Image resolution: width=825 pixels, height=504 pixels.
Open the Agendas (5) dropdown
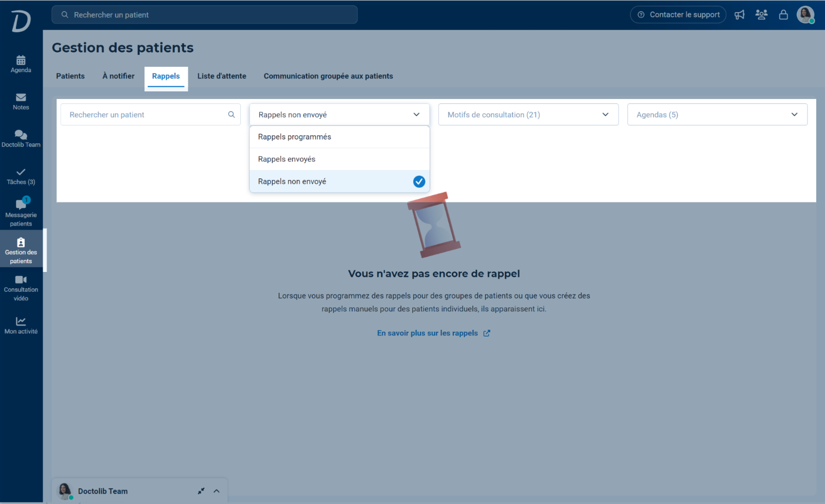[717, 114]
